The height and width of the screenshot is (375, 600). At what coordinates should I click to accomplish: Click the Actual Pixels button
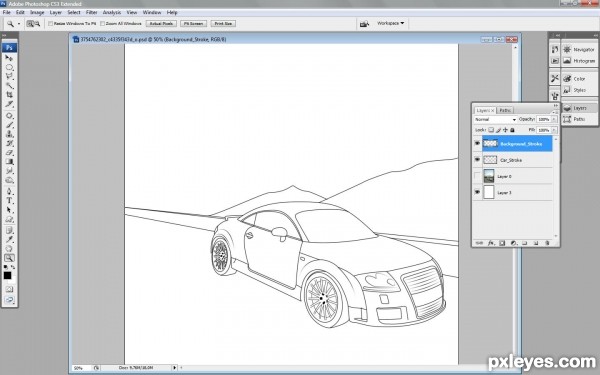161,24
